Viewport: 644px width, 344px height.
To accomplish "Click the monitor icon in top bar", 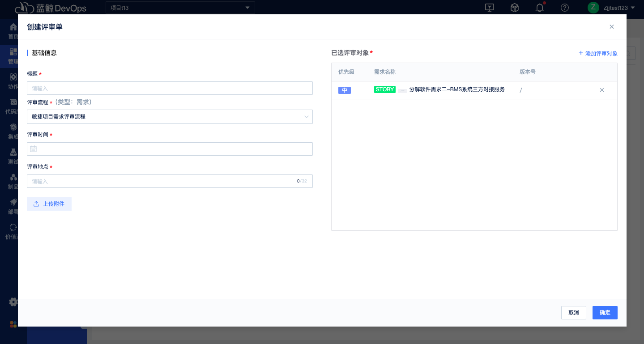I will click(x=490, y=8).
